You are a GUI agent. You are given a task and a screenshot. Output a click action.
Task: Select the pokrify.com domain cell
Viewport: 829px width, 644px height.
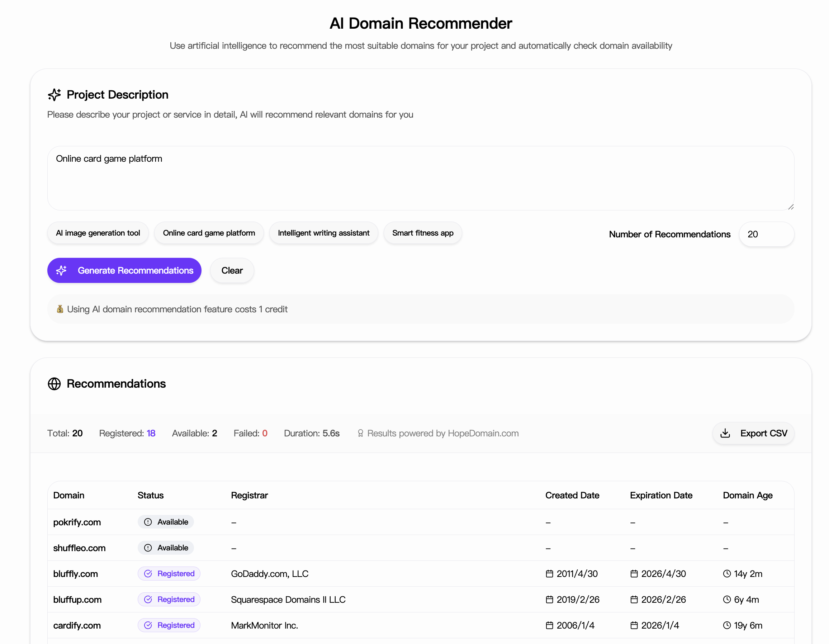[x=77, y=522]
